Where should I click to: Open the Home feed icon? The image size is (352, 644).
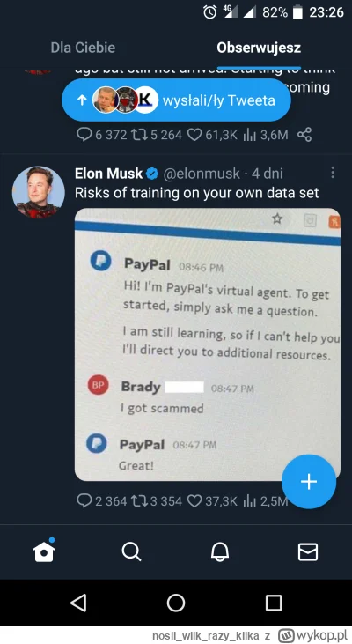click(x=44, y=551)
